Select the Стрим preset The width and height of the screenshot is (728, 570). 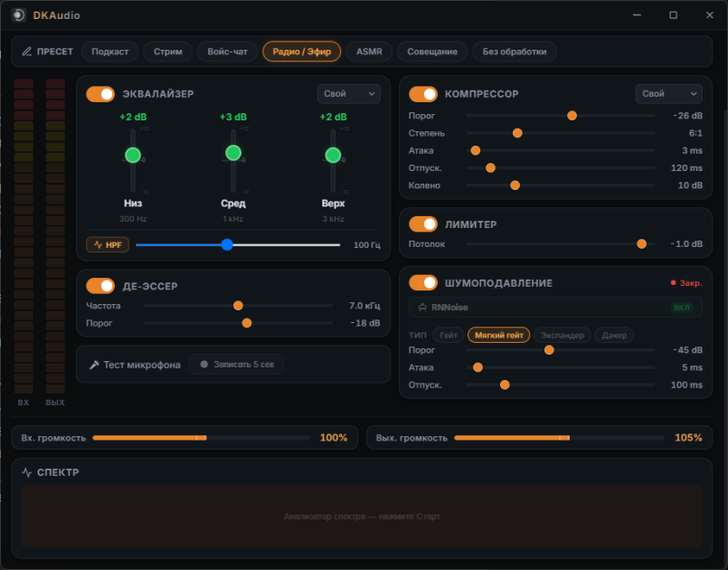pyautogui.click(x=168, y=52)
